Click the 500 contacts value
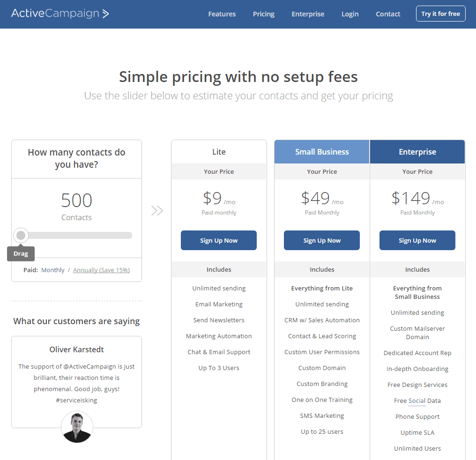 (76, 200)
